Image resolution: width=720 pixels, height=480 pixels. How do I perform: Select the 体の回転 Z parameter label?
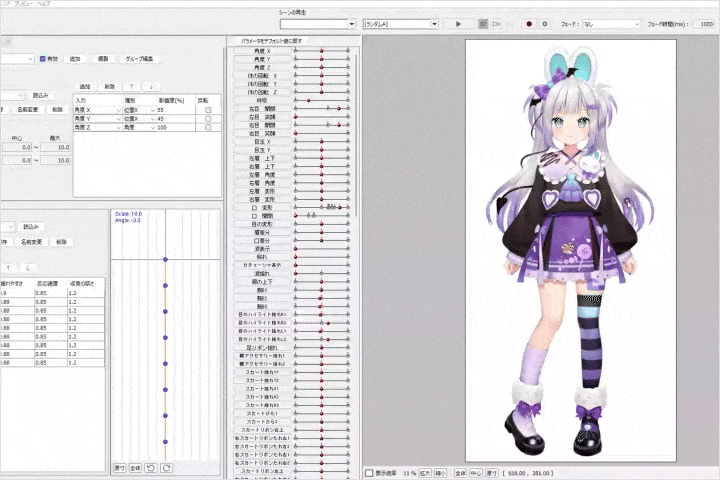point(262,92)
